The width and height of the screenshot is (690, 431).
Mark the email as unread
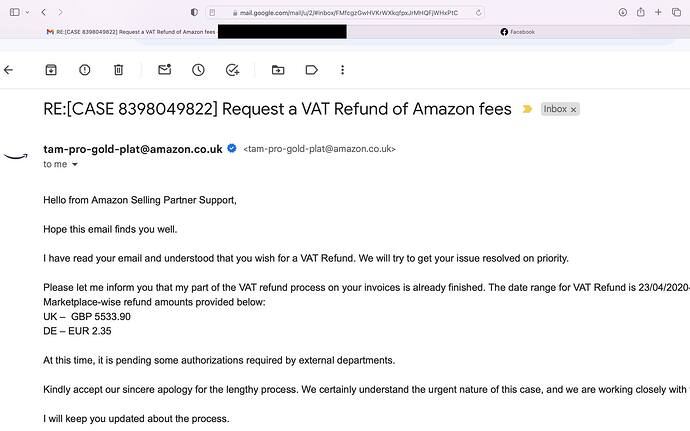pyautogui.click(x=165, y=70)
